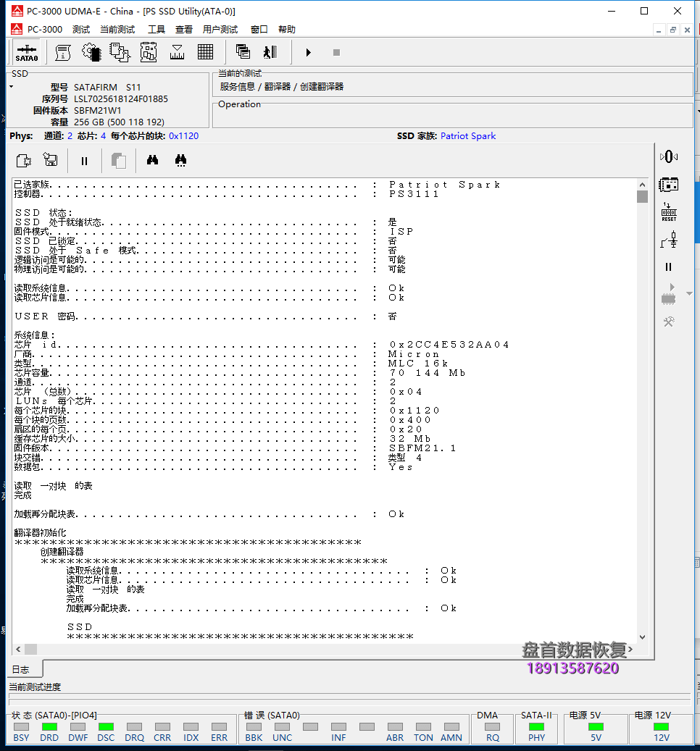700x751 pixels.
Task: Pause the log output in log toolbar
Action: click(84, 161)
